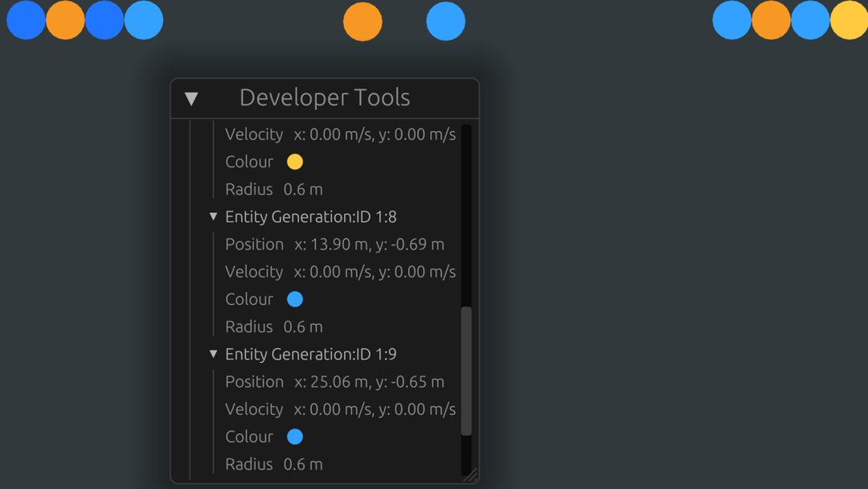Click the first light blue ball of the right cluster
Viewport: 868px width, 489px height.
[732, 20]
